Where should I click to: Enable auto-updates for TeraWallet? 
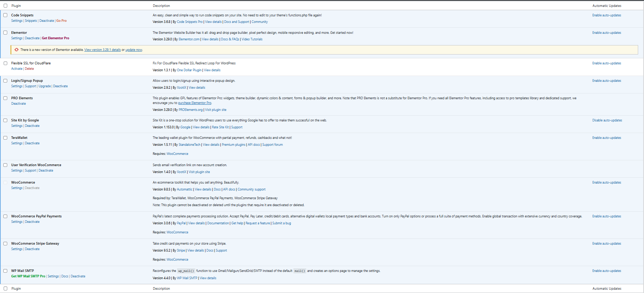pyautogui.click(x=607, y=138)
